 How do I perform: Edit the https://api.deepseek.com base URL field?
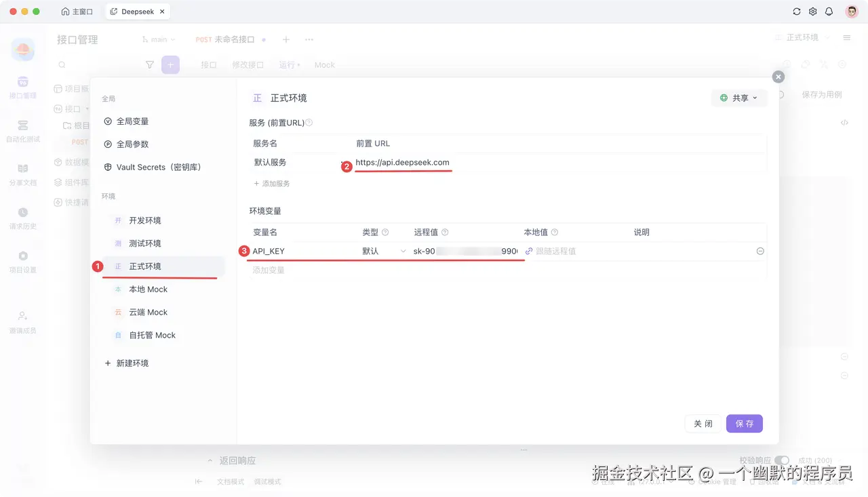pyautogui.click(x=402, y=163)
